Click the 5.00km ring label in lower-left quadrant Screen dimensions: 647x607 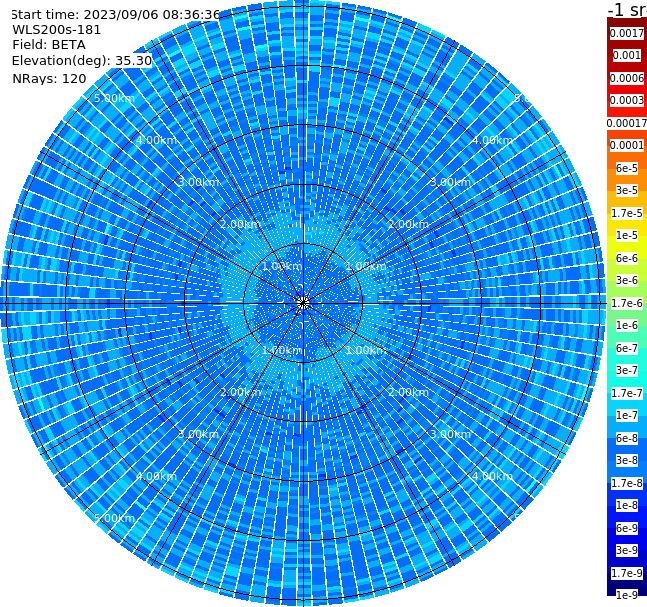pos(114,518)
